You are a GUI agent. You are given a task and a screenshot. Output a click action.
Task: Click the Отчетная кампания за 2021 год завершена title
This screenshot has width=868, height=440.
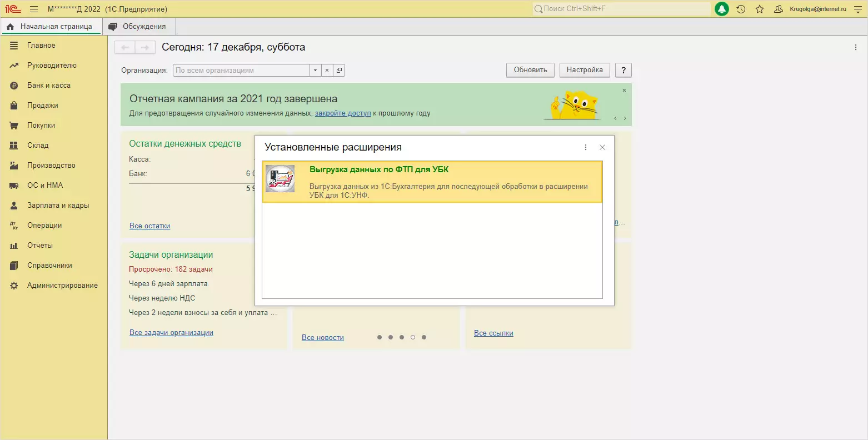233,99
